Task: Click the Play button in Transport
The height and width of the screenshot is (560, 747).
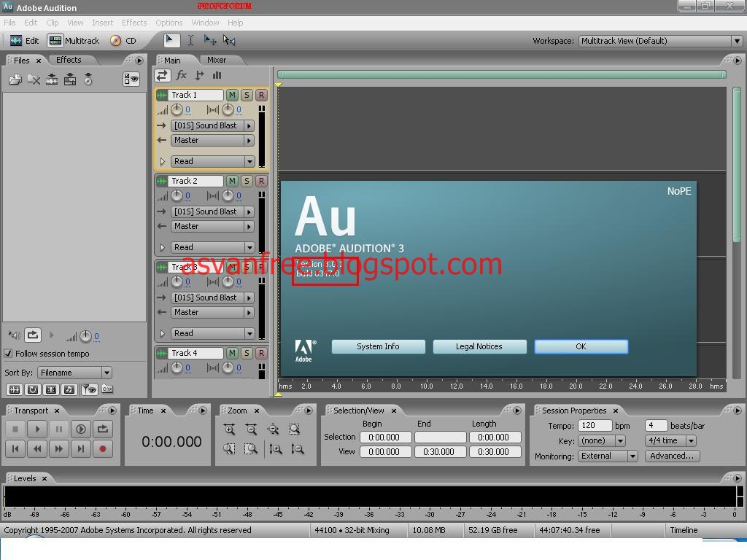Action: [37, 429]
